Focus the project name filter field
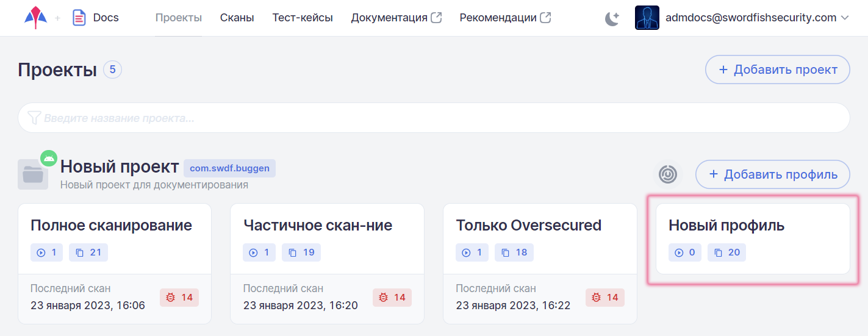Viewport: 868px width, 336px height. [x=434, y=118]
